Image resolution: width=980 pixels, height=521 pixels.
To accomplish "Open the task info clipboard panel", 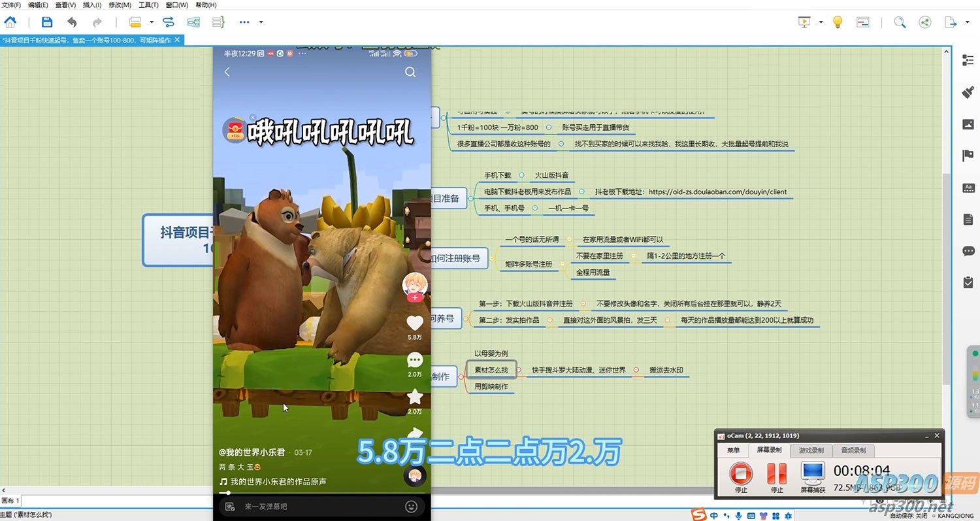I will [968, 282].
